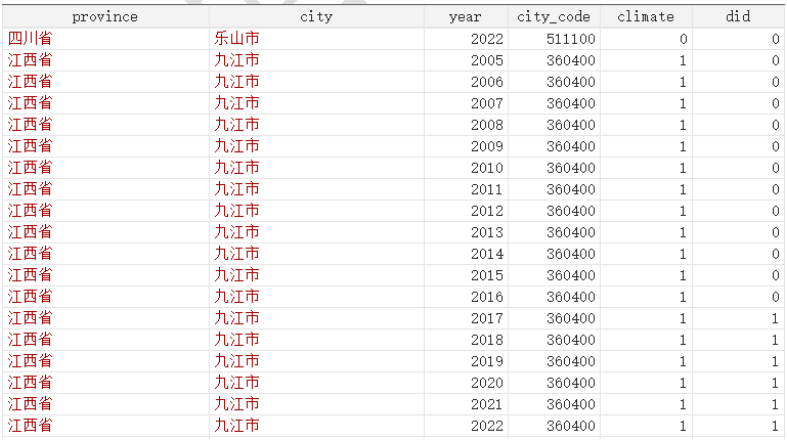Image resolution: width=787 pixels, height=440 pixels.
Task: Click 江西省 in the 2008 row
Action: [x=30, y=125]
